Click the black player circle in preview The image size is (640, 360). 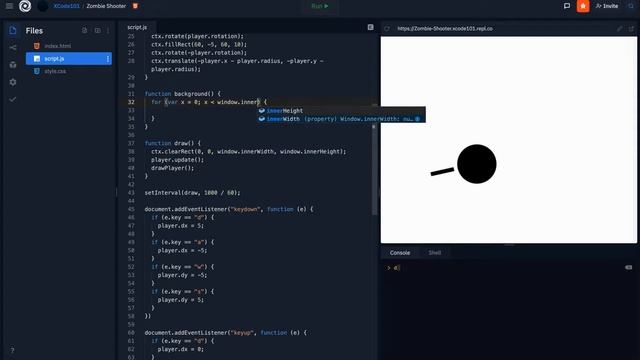click(477, 164)
